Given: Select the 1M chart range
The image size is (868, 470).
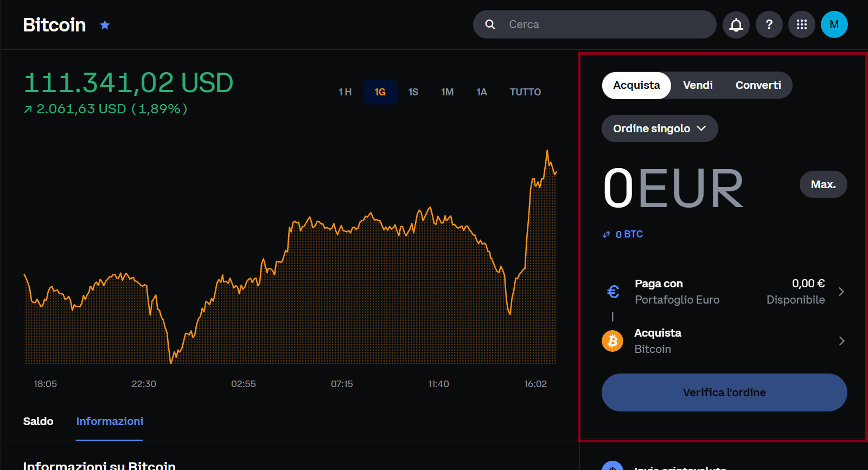Looking at the screenshot, I should click(x=447, y=92).
